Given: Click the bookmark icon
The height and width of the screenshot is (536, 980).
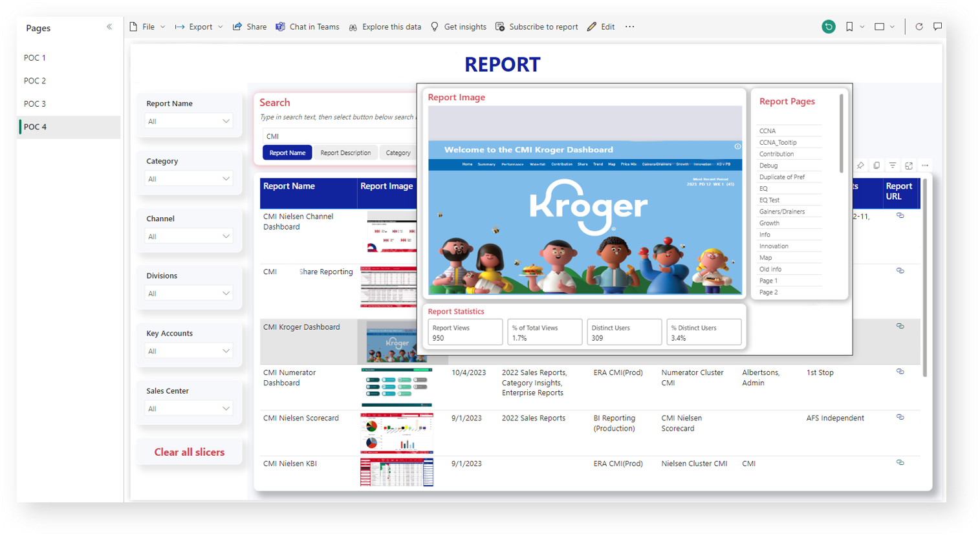Looking at the screenshot, I should click(x=849, y=27).
